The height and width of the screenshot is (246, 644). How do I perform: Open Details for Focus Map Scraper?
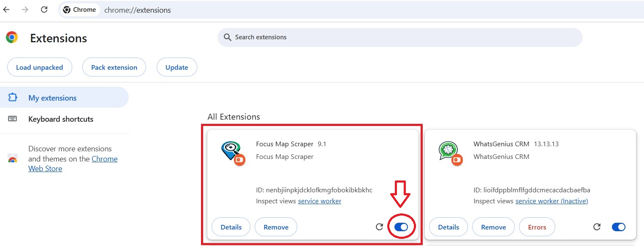231,227
